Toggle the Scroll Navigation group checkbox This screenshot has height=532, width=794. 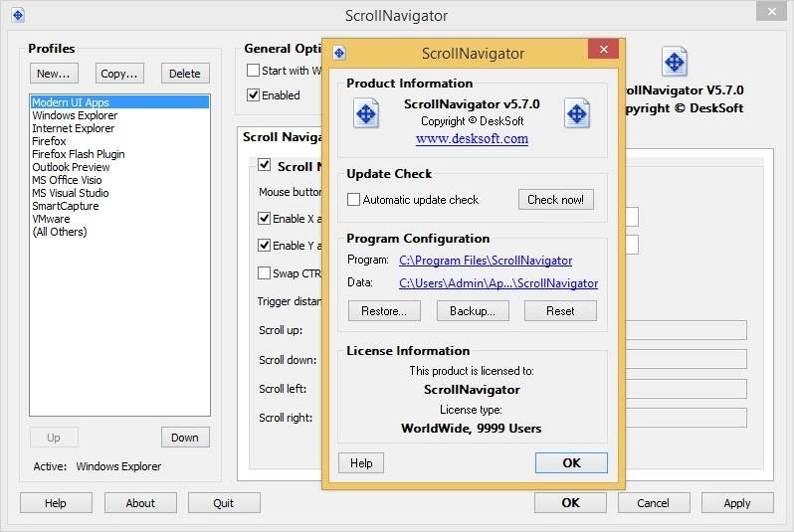pos(264,164)
